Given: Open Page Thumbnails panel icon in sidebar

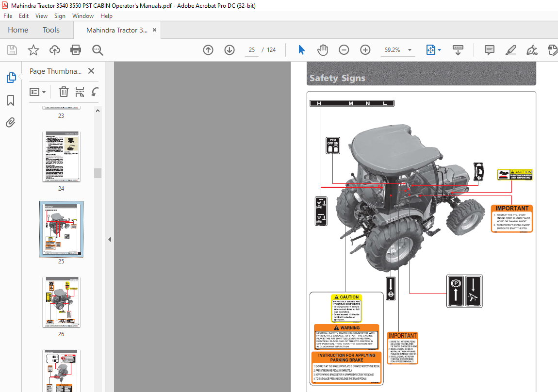Looking at the screenshot, I should pos(11,78).
